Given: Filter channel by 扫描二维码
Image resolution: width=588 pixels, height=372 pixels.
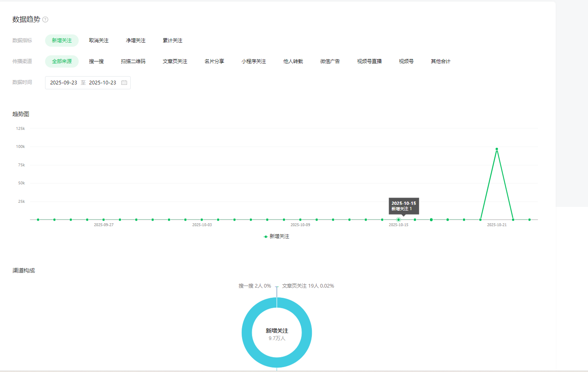Looking at the screenshot, I should coord(133,61).
